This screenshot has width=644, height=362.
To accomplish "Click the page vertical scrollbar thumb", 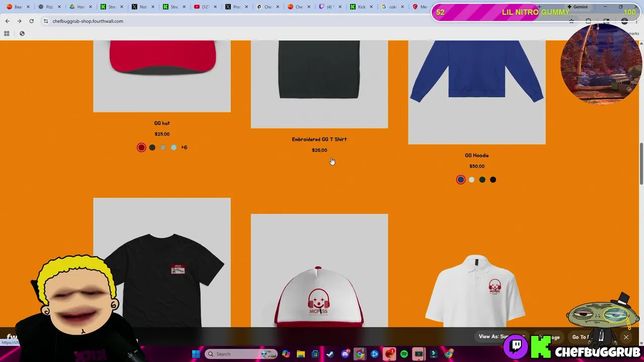I will 641,163.
